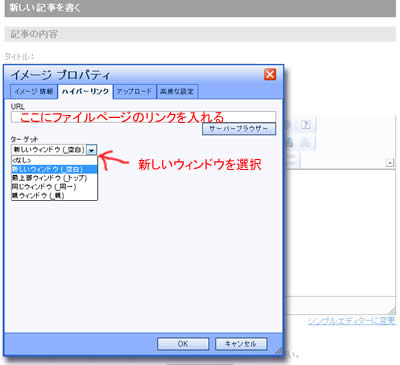The image size is (400, 365).
Task: Switch to the イメージ情報 tab
Action: pos(34,91)
